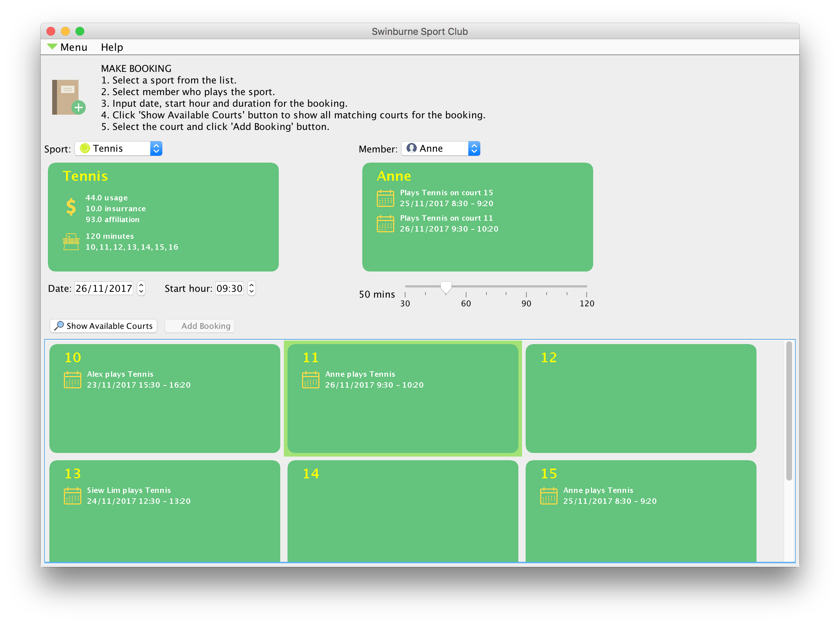
Task: Click the tennis court net icon
Action: pos(71,242)
